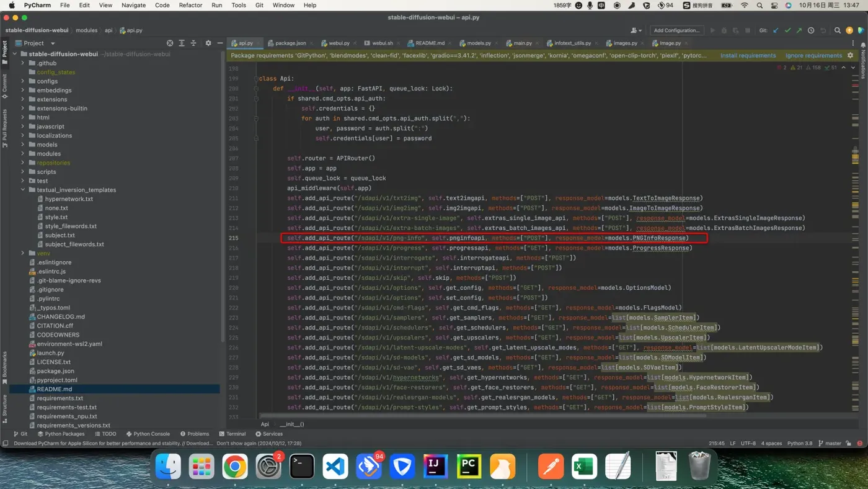Expand the extensions-builtin folder
The height and width of the screenshot is (489, 868).
23,108
